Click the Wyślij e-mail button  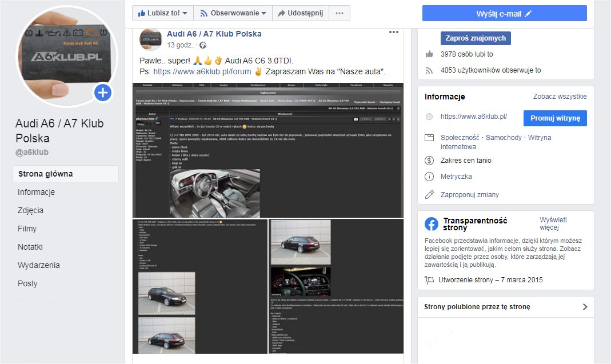point(504,13)
